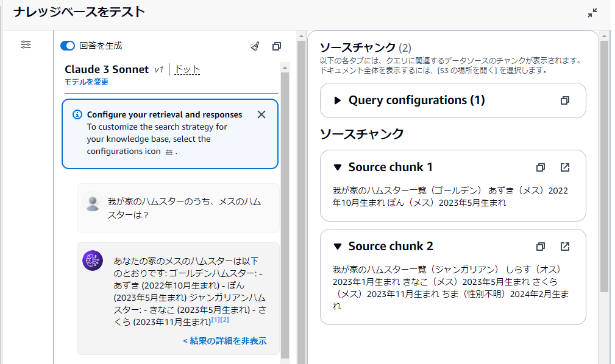Click source chunk pane scrollbar

[x=604, y=166]
